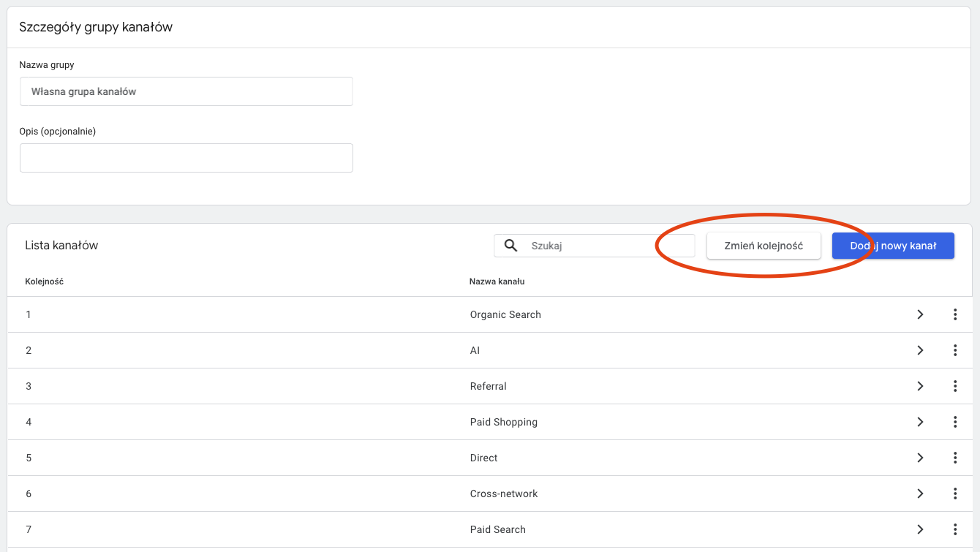Expand the Cross-network channel chevron

[920, 494]
